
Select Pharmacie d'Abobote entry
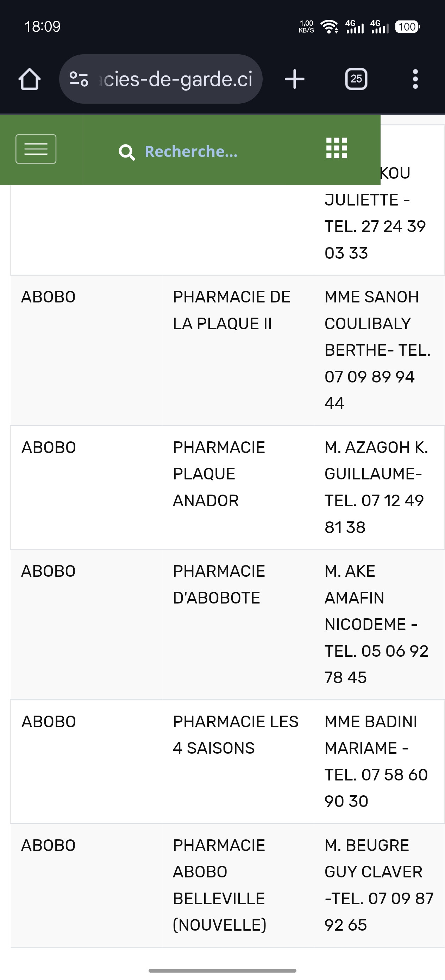219,584
